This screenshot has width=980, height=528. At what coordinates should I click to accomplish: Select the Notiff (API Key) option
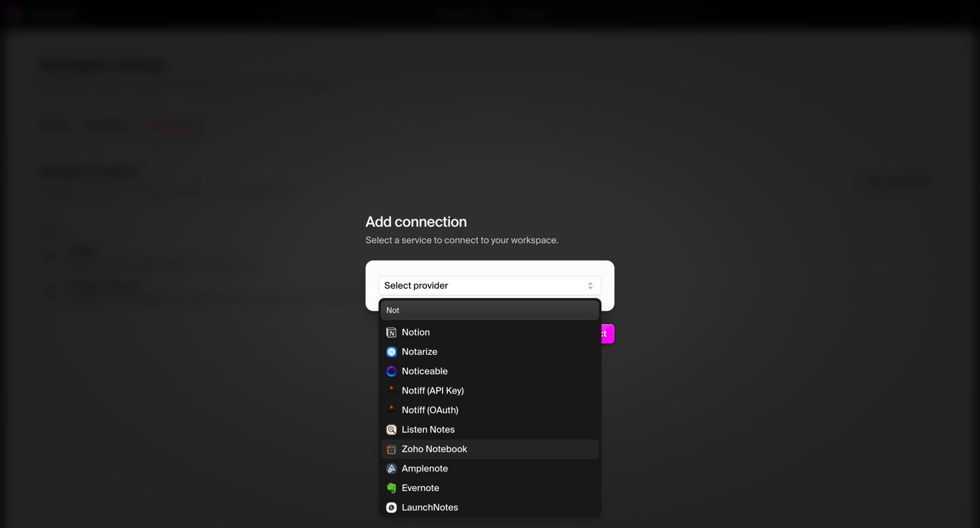tap(490, 391)
